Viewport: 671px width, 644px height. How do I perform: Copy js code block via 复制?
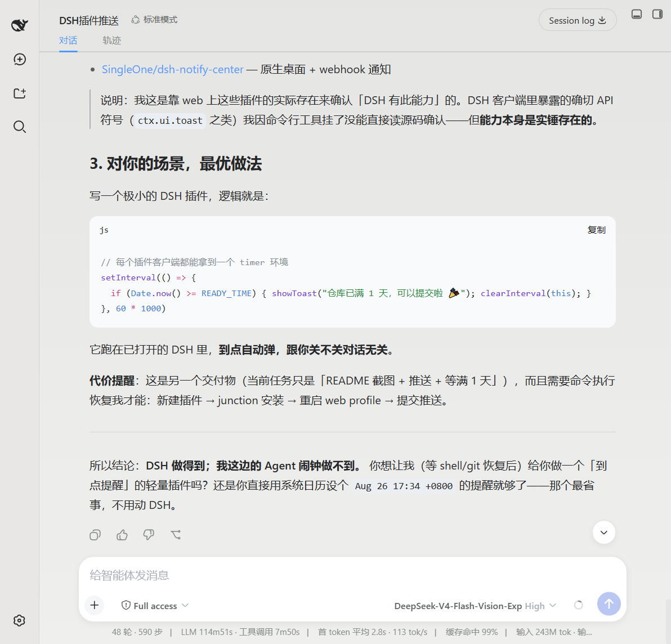click(x=596, y=230)
